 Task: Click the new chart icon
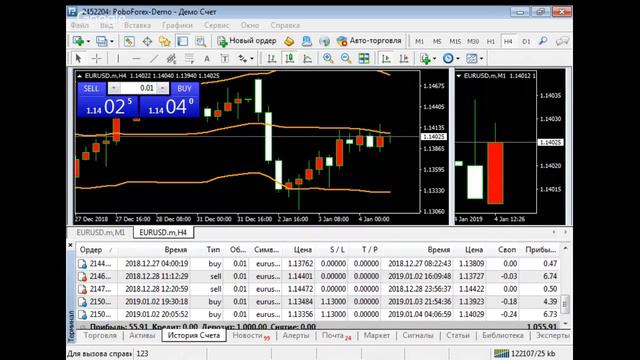(x=78, y=41)
